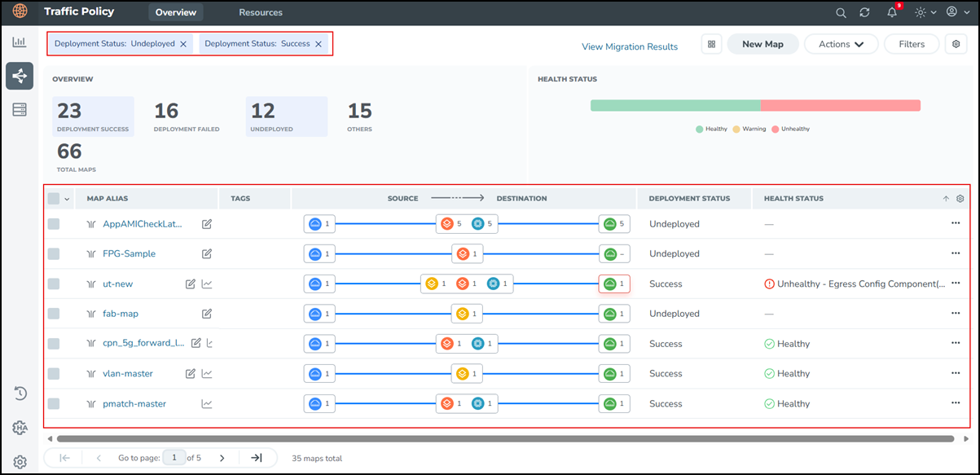Select the Overview tab
Viewport: 980px width, 475px height.
click(176, 13)
